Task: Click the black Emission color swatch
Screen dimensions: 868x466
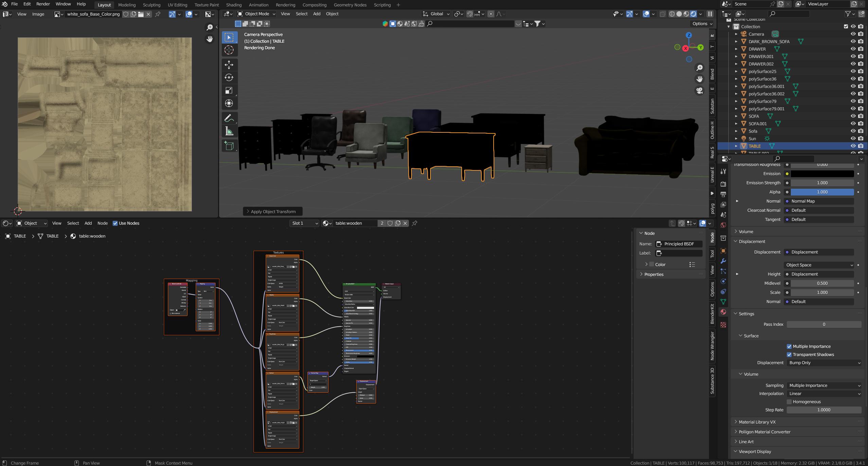Action: (822, 173)
